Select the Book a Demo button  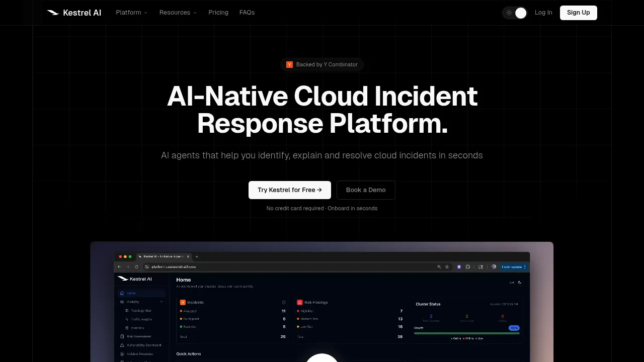366,190
